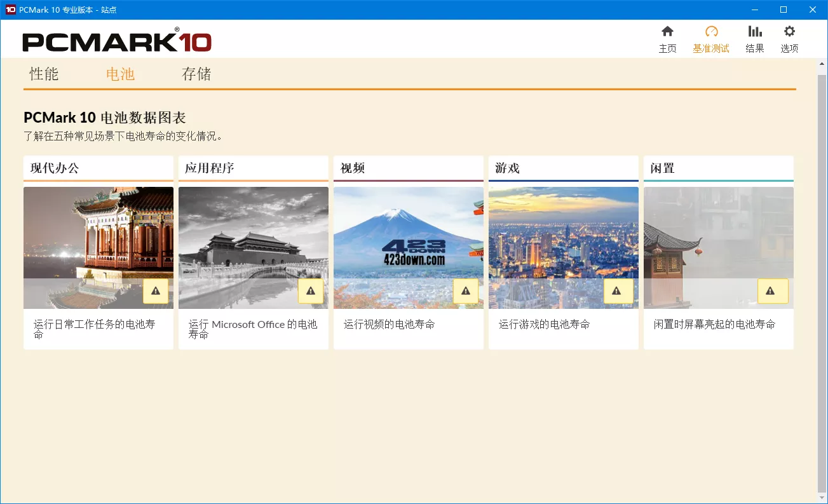Image resolution: width=828 pixels, height=504 pixels.
Task: Click the 闲置 card temple thumbnail
Action: click(x=718, y=248)
